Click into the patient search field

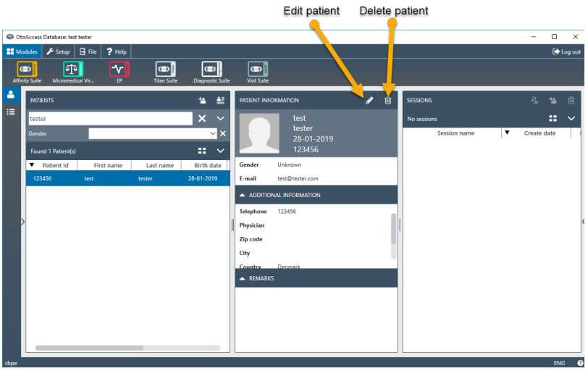tap(110, 119)
